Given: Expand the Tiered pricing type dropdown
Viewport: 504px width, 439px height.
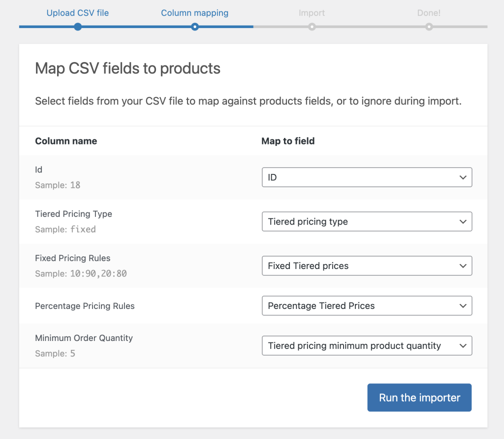Looking at the screenshot, I should [367, 222].
